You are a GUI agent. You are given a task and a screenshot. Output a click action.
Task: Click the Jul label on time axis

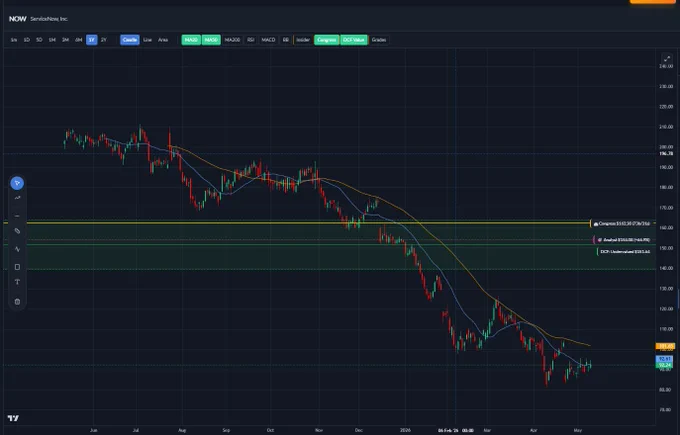tap(136, 430)
